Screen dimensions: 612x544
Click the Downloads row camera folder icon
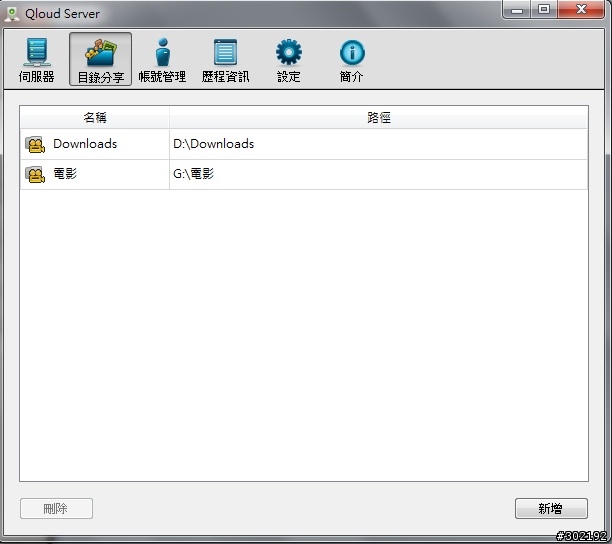(x=35, y=144)
